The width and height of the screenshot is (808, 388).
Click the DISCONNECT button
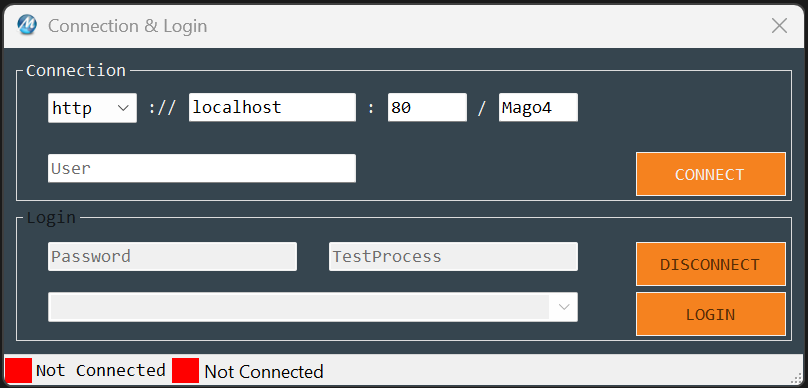(711, 264)
